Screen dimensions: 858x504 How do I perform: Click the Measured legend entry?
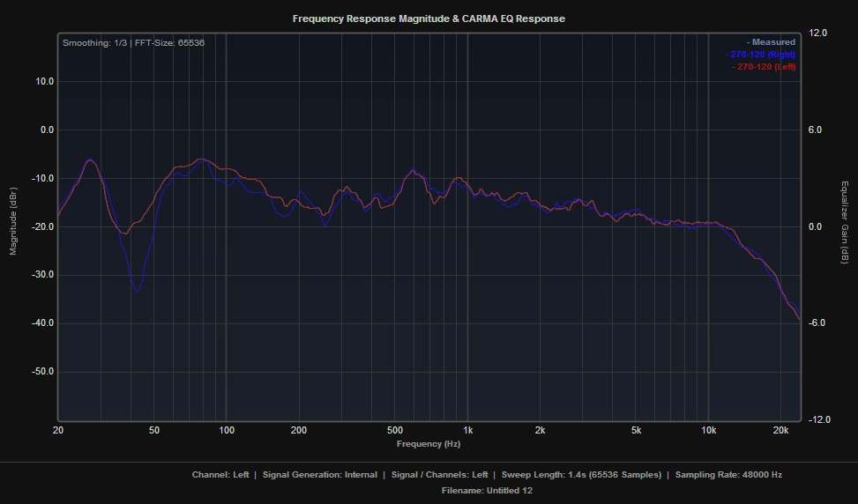[x=771, y=42]
